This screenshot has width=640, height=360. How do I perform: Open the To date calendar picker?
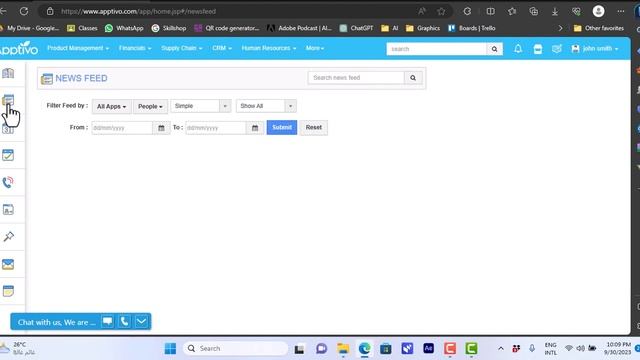click(255, 128)
